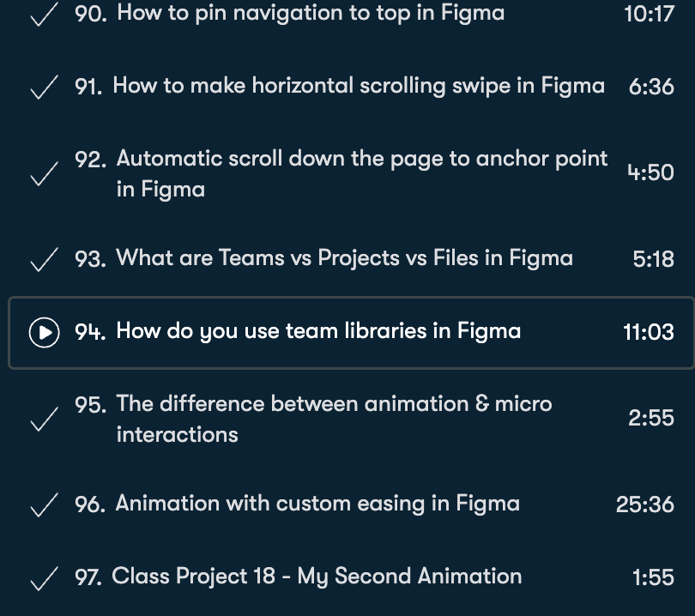Play "Animation with custom easing in Figma"
The width and height of the screenshot is (695, 616).
[x=317, y=504]
